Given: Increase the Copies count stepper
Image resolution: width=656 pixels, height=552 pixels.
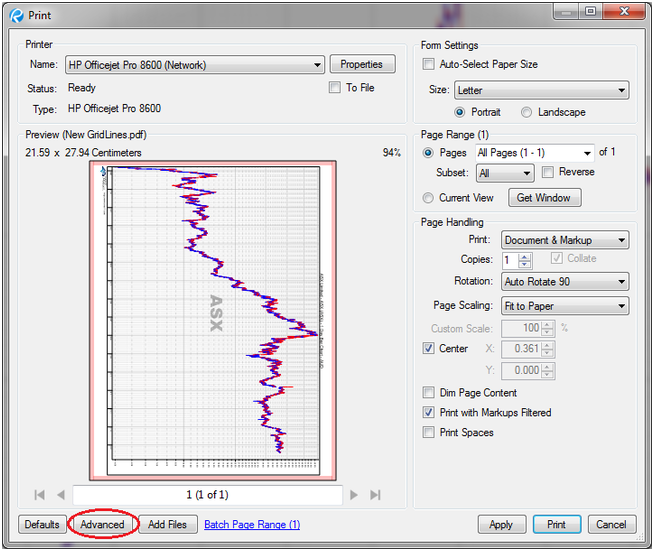Looking at the screenshot, I should click(525, 255).
